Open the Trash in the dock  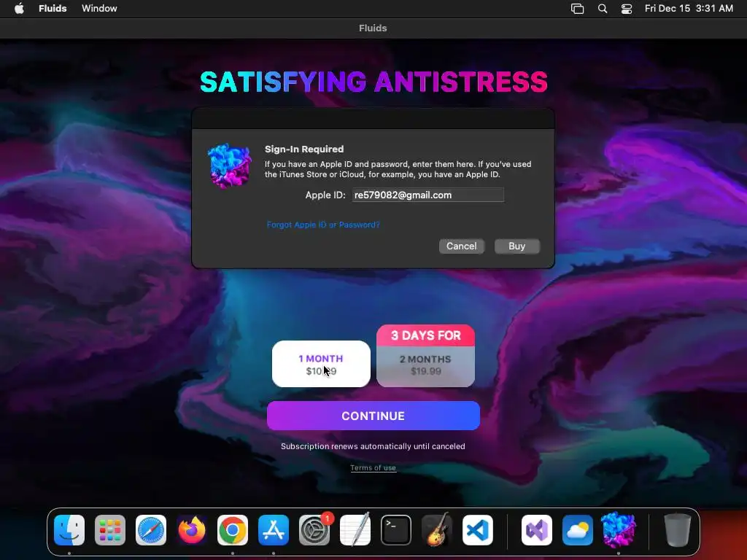click(x=678, y=530)
